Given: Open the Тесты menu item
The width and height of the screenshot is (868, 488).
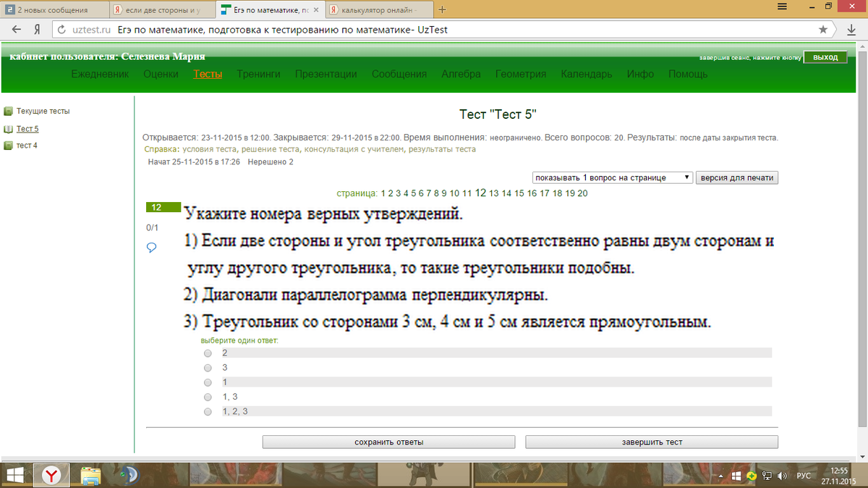Looking at the screenshot, I should [208, 74].
